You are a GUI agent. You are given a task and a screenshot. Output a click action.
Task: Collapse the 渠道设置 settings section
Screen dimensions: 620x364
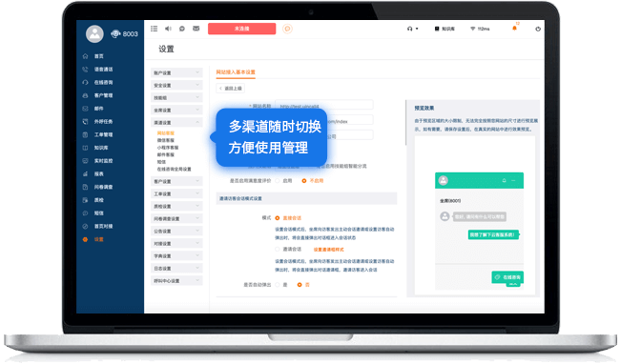point(176,122)
